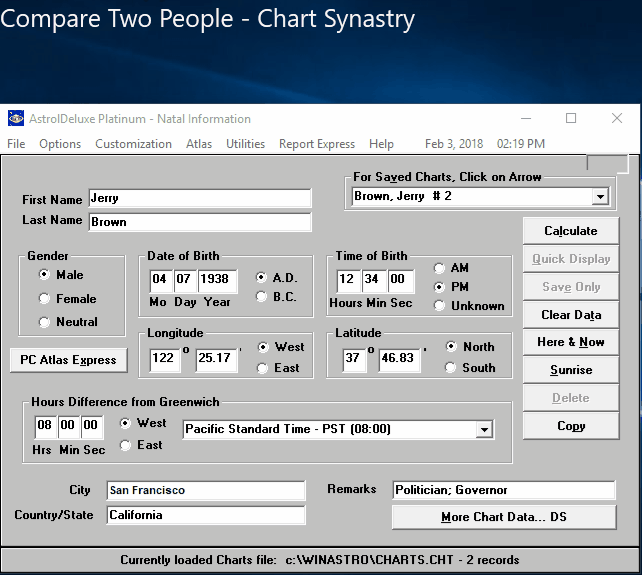
Task: Click the Sunrise button
Action: coord(570,370)
